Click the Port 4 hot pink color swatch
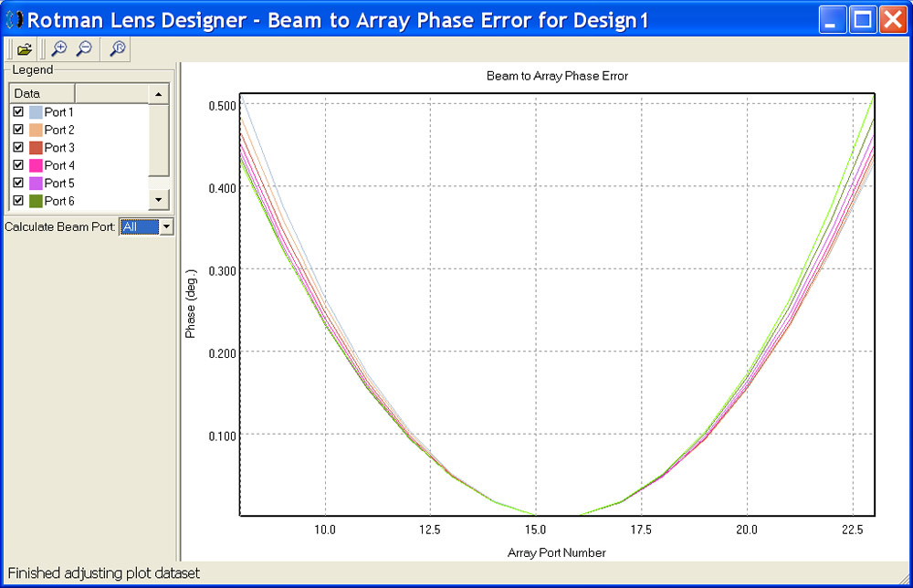The width and height of the screenshot is (913, 588). point(36,165)
